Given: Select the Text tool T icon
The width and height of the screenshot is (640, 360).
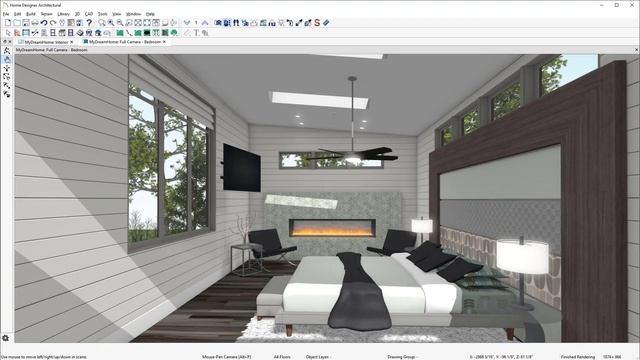Looking at the screenshot, I should [x=196, y=33].
